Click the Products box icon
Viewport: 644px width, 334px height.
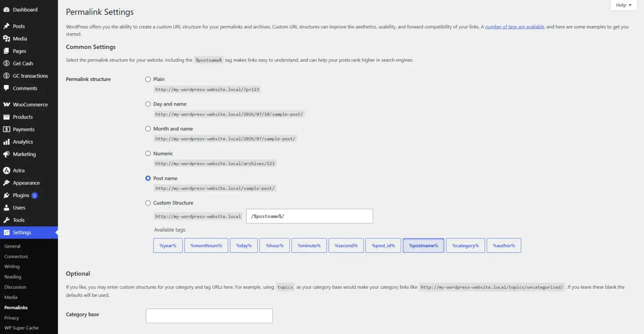(6, 117)
